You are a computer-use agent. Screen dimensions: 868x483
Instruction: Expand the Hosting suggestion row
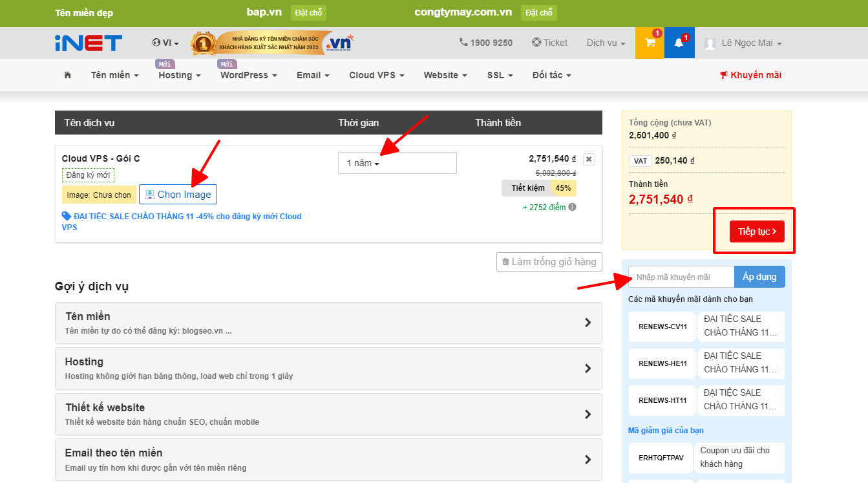tap(328, 369)
